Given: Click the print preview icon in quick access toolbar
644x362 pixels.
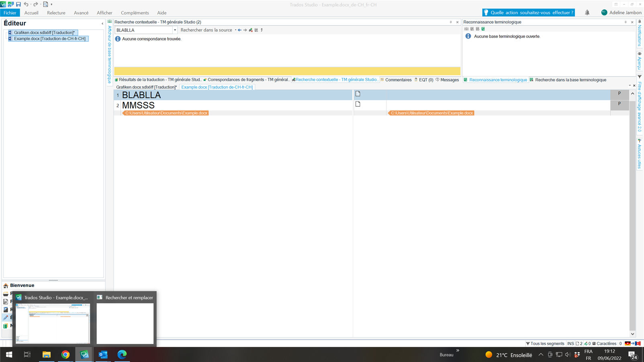Looking at the screenshot, I should coord(45,4).
